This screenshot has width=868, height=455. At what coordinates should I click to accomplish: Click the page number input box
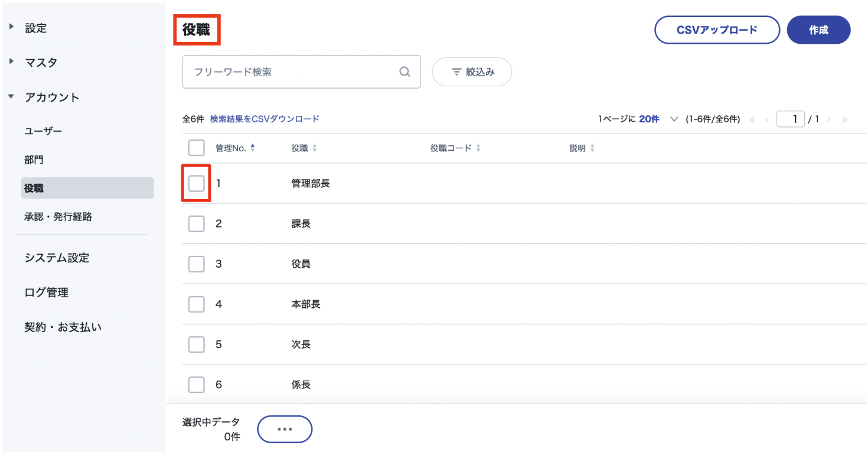click(x=791, y=119)
